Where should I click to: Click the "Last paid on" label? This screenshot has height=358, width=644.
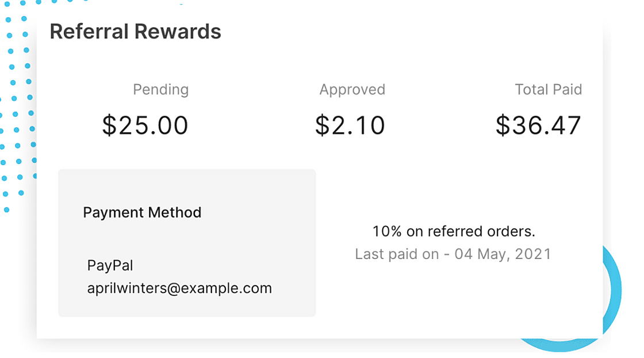click(397, 254)
